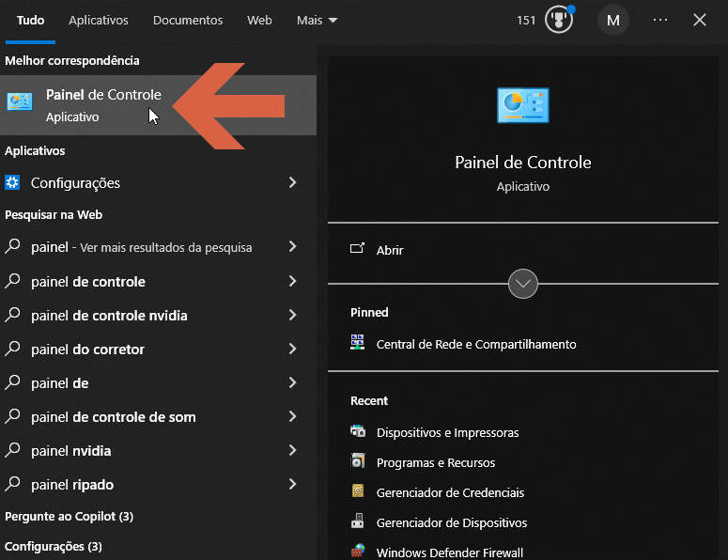
Task: Click the Configurações gear icon
Action: (12, 182)
